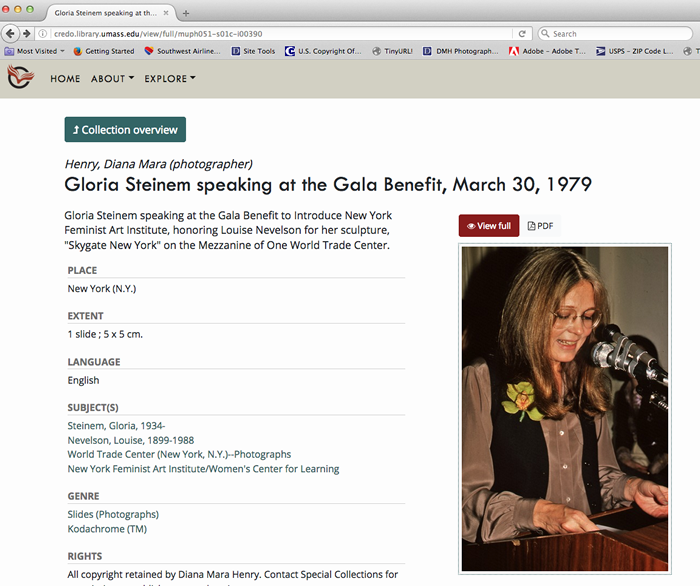Reload the page with the refresh icon
This screenshot has width=700, height=586.
tap(522, 34)
